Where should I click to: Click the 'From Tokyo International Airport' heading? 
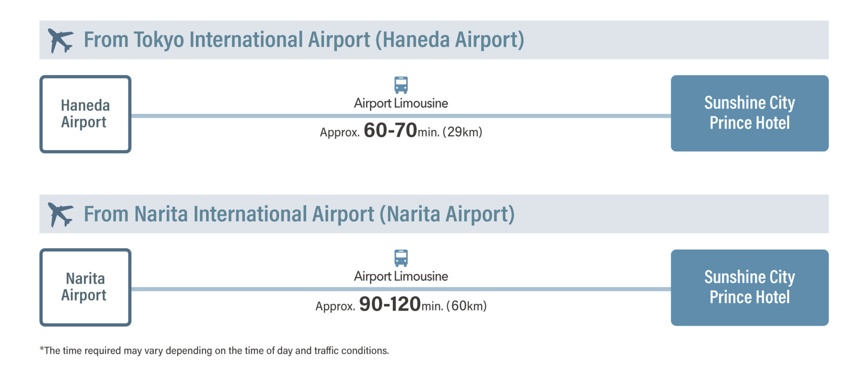coord(303,40)
